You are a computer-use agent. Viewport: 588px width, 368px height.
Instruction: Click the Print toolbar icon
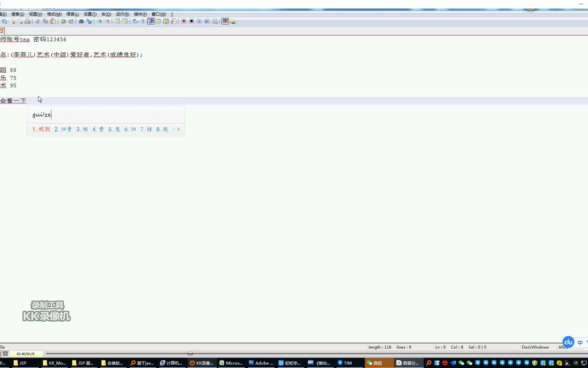[x=28, y=21]
